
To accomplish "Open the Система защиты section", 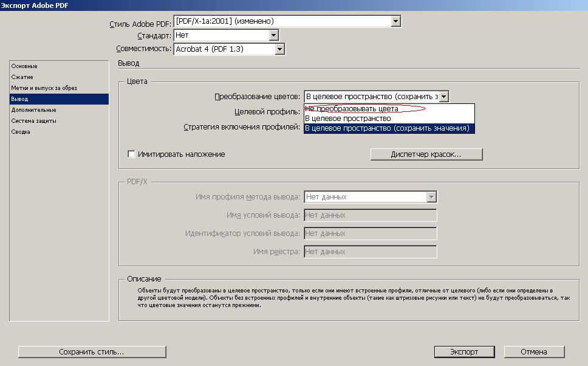I will [60, 120].
